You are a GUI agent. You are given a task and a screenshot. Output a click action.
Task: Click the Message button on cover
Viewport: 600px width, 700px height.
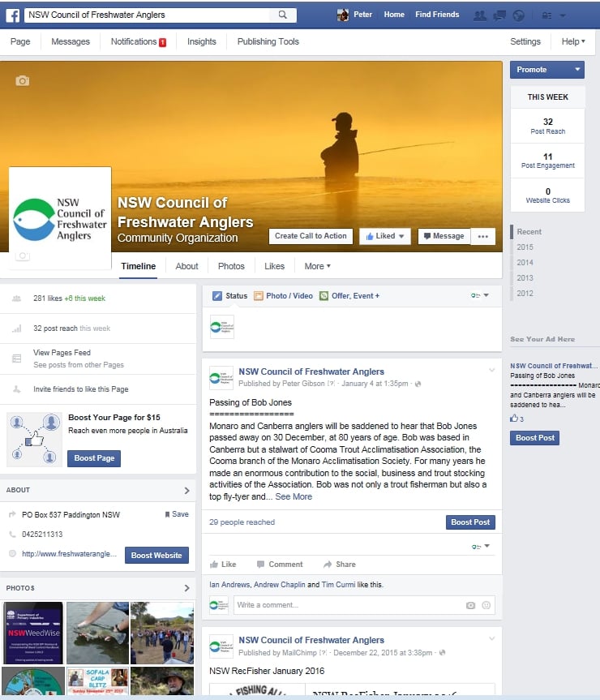[x=444, y=236]
